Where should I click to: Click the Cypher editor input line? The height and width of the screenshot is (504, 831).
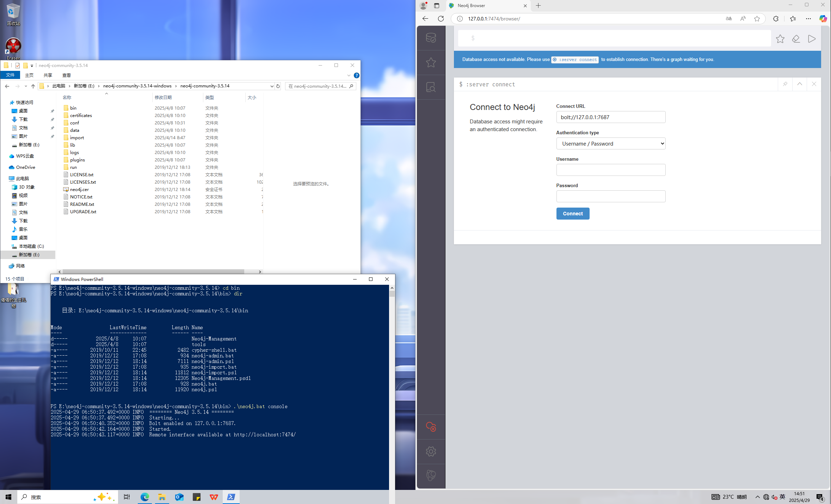tap(614, 38)
